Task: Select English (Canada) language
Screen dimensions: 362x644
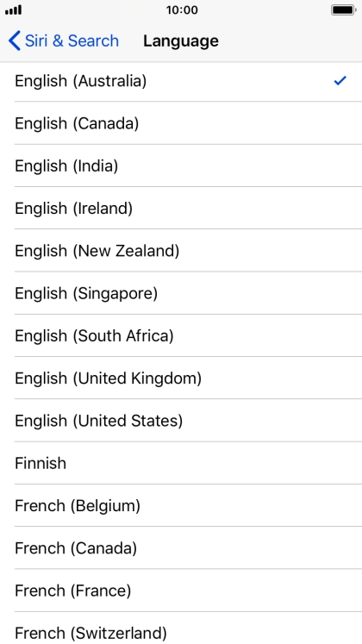Action: [181, 123]
